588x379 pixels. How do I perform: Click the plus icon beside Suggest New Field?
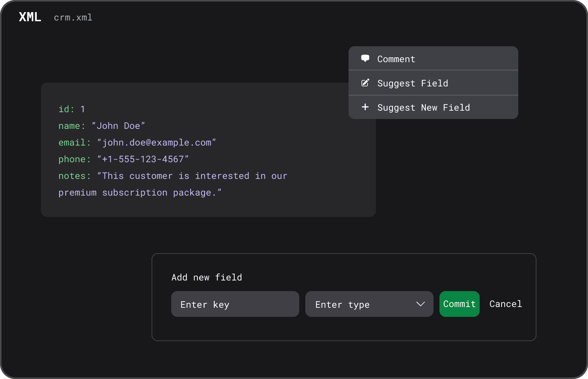[365, 107]
